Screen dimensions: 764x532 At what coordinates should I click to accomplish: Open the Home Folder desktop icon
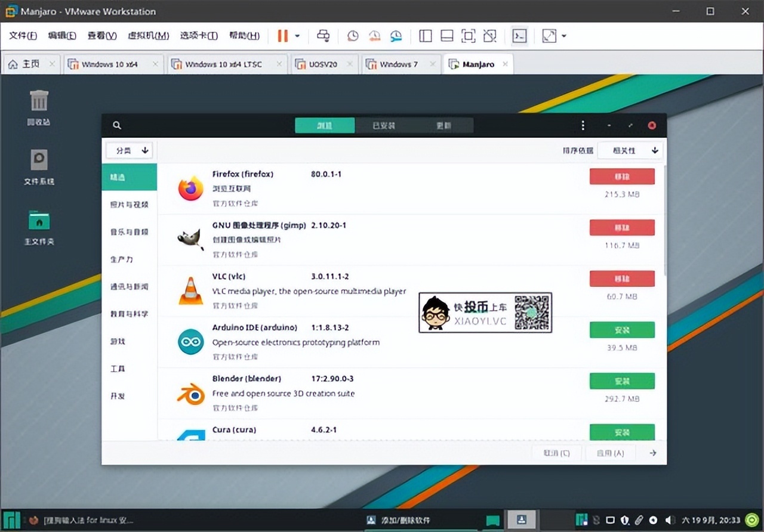pos(39,227)
